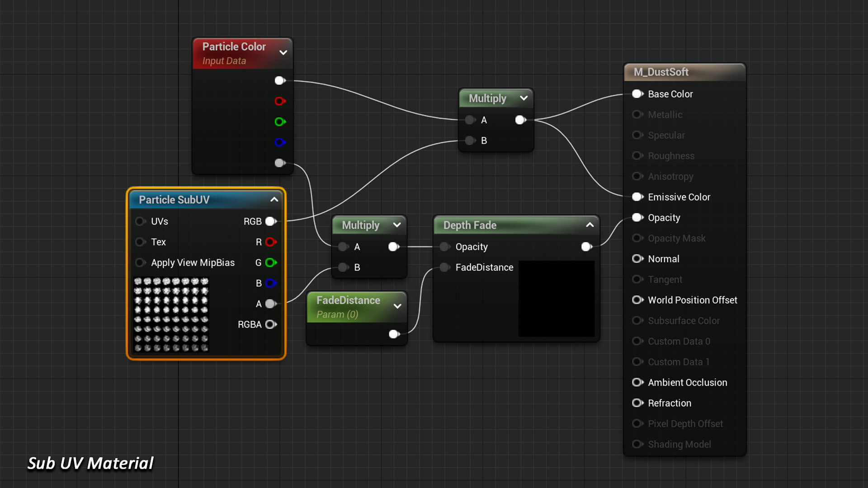Expand the upper Multiply node chevron
This screenshot has width=868, height=488.
[x=524, y=98]
